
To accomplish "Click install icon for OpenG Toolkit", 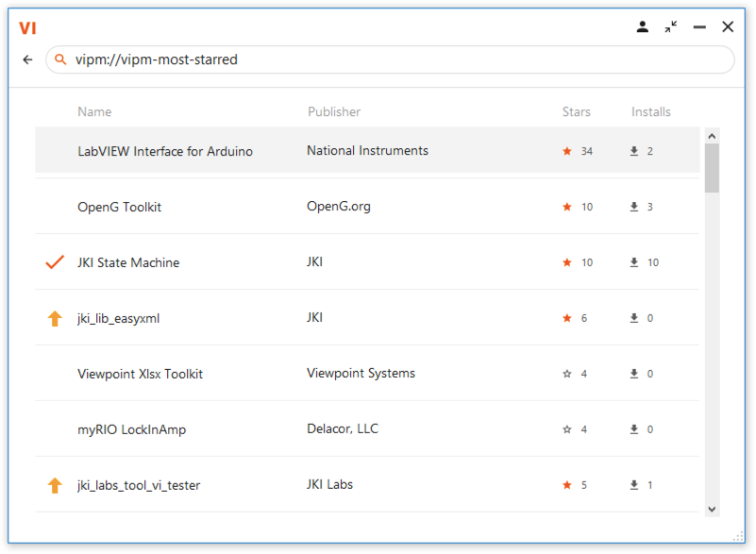I will point(634,207).
